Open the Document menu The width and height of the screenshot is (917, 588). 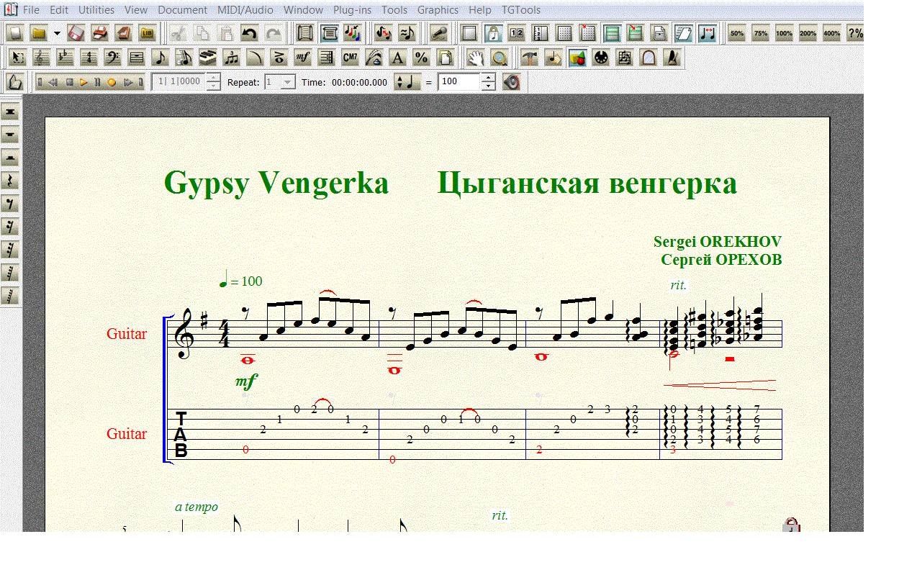pyautogui.click(x=182, y=10)
